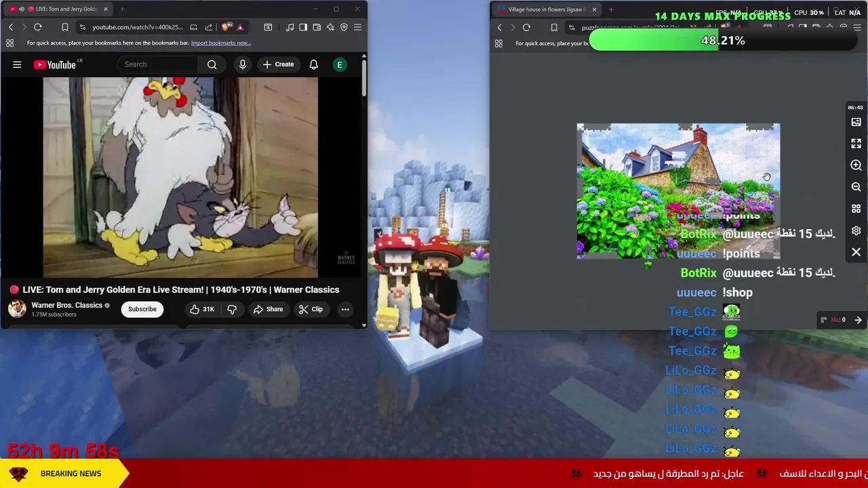Start voice search with microphone icon
This screenshot has width=868, height=488.
pos(243,64)
